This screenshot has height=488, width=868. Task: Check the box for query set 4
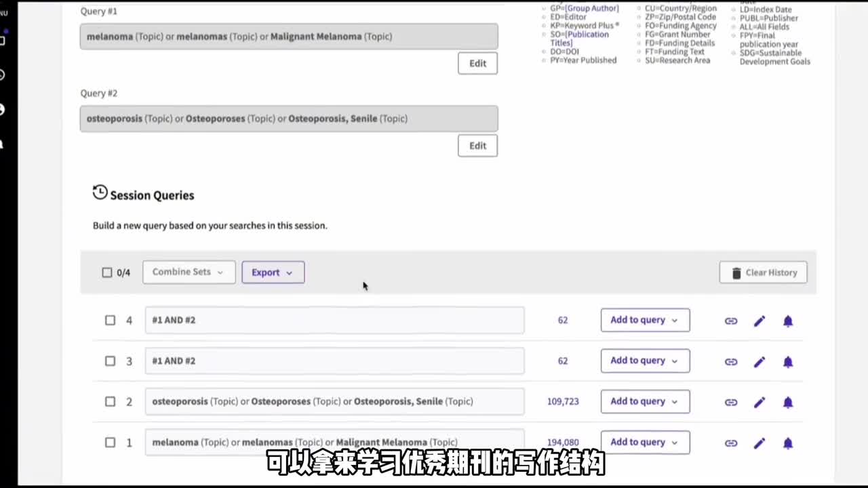(x=110, y=320)
